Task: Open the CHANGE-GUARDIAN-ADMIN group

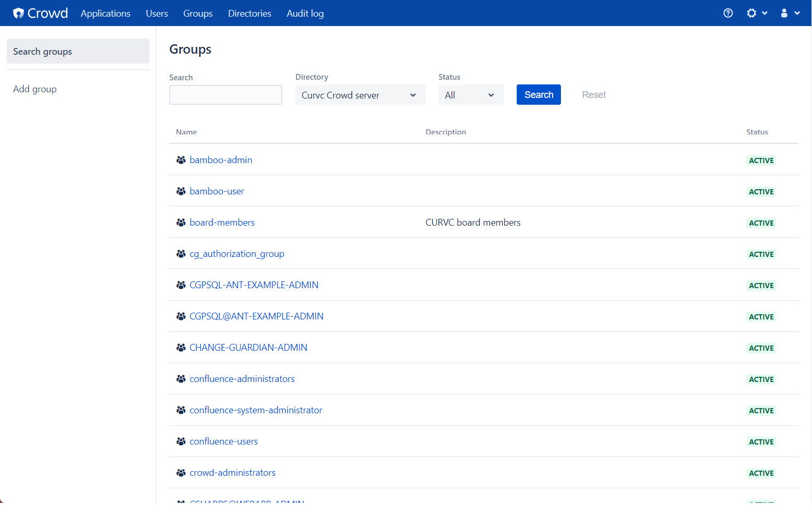Action: (x=248, y=348)
